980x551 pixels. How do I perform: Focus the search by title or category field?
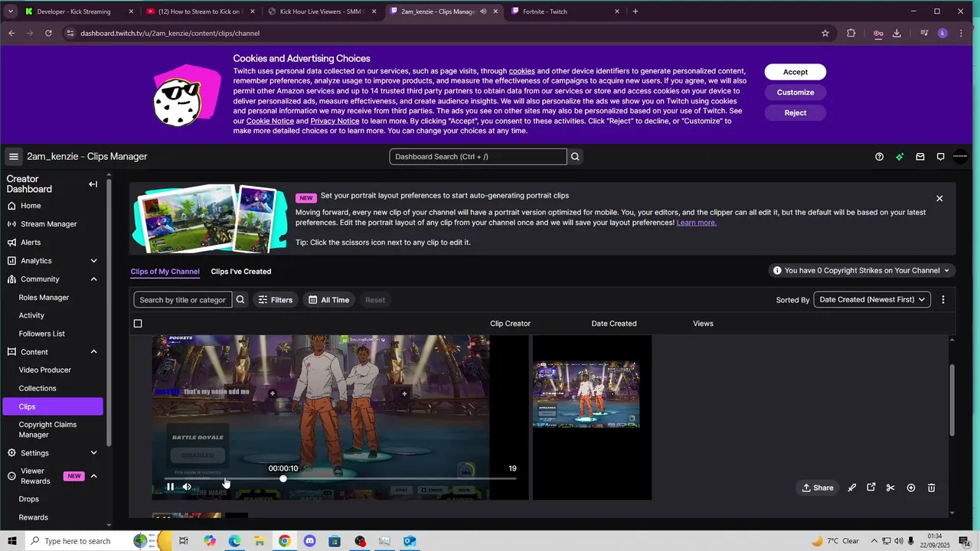coord(183,300)
